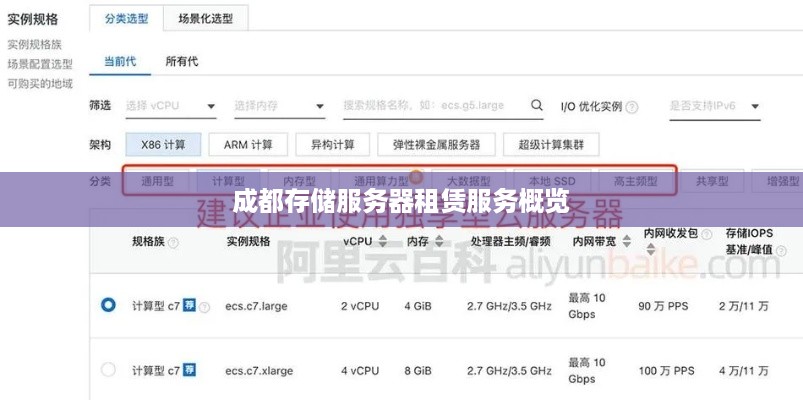Click help icon next to 内网收发包 header
The width and height of the screenshot is (803, 400).
click(x=707, y=235)
